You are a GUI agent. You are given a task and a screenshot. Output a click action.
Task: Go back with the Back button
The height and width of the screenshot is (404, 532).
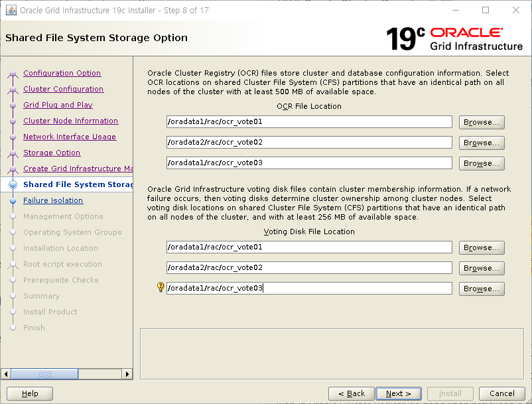click(352, 393)
